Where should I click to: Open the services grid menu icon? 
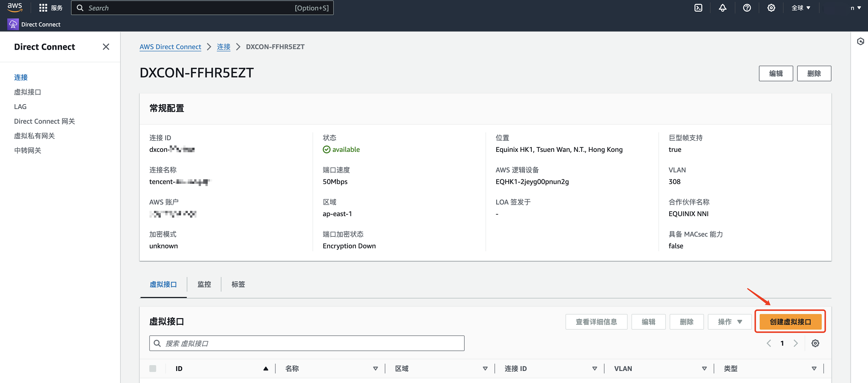43,8
